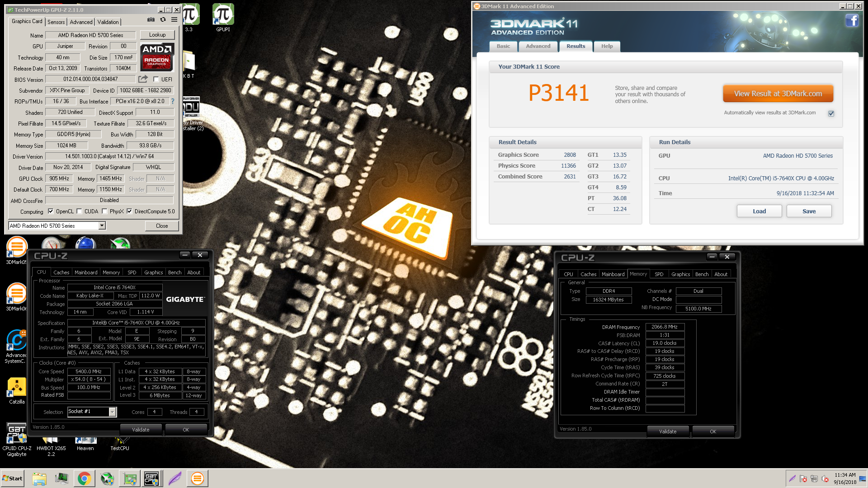The image size is (868, 488).
Task: Open Google Chrome from the taskbar
Action: (84, 479)
